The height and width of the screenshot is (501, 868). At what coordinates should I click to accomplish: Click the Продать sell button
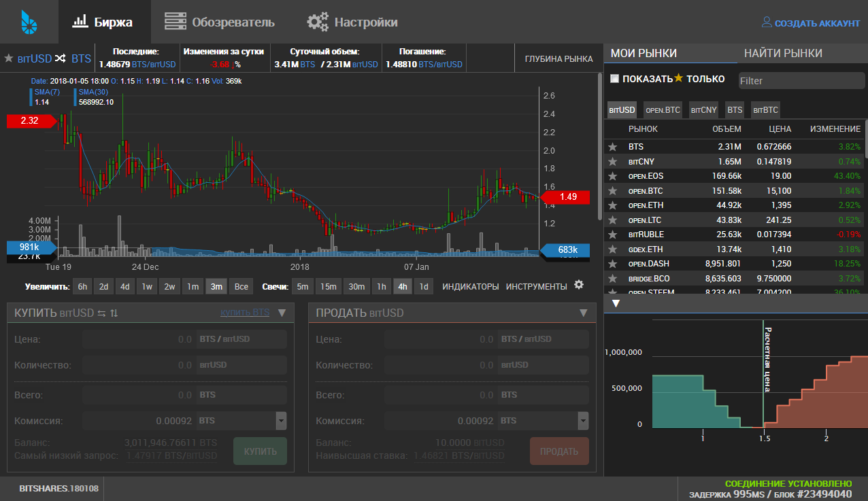559,451
